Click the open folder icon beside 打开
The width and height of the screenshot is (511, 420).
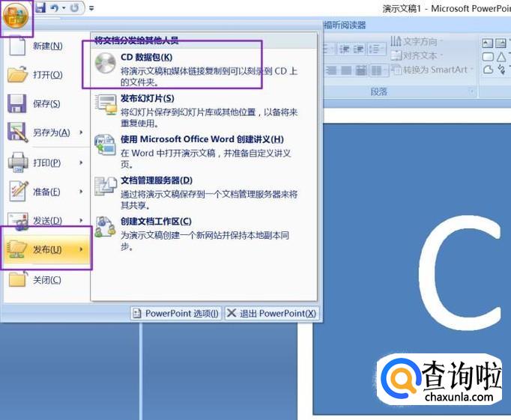point(17,74)
